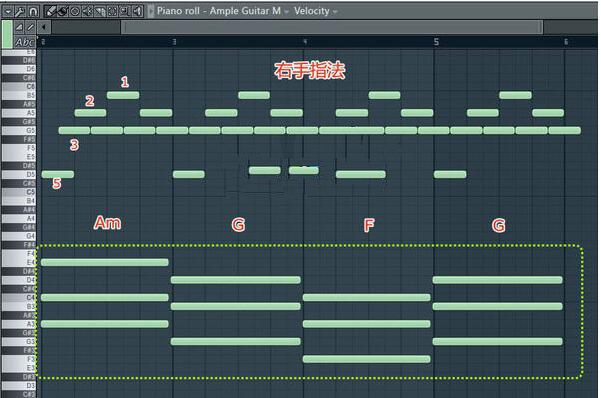Select the long G3 note in bar 5
The width and height of the screenshot is (601, 398).
pos(498,341)
